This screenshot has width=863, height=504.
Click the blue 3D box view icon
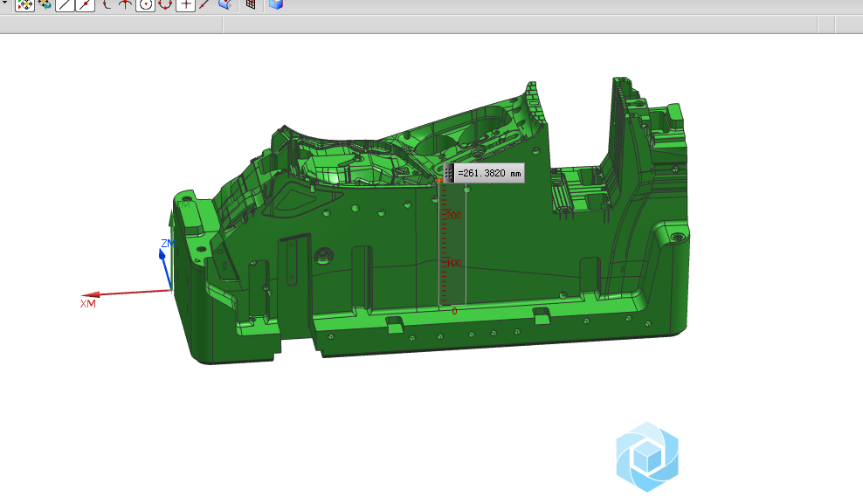click(x=276, y=4)
